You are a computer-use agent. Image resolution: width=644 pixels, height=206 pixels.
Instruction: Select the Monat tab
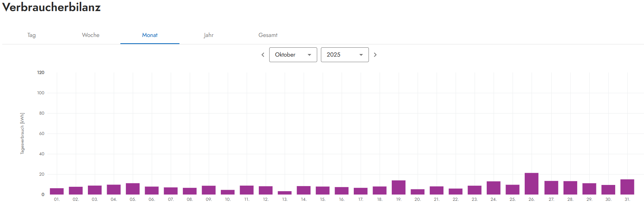150,35
